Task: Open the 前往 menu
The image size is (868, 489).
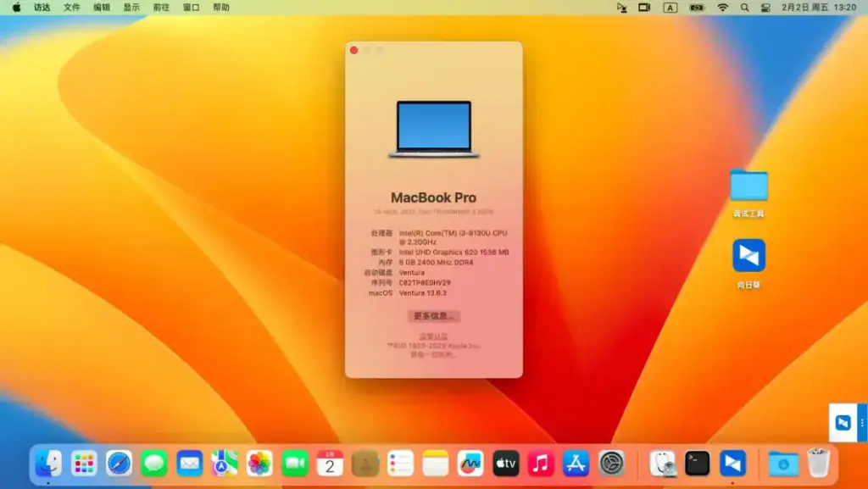Action: (162, 8)
